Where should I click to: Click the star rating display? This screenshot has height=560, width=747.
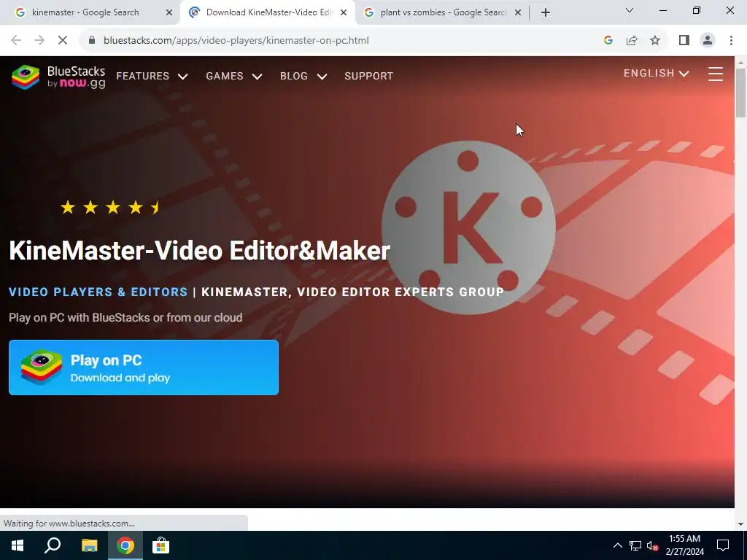point(112,208)
